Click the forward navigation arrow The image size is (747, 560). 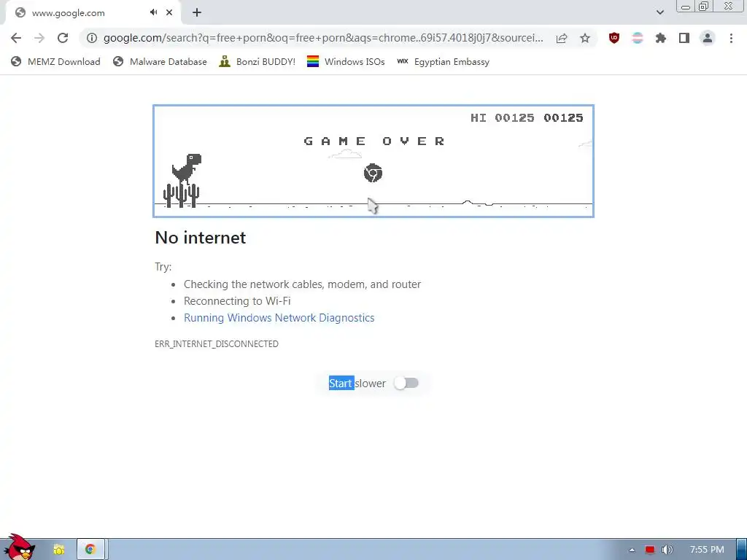39,38
